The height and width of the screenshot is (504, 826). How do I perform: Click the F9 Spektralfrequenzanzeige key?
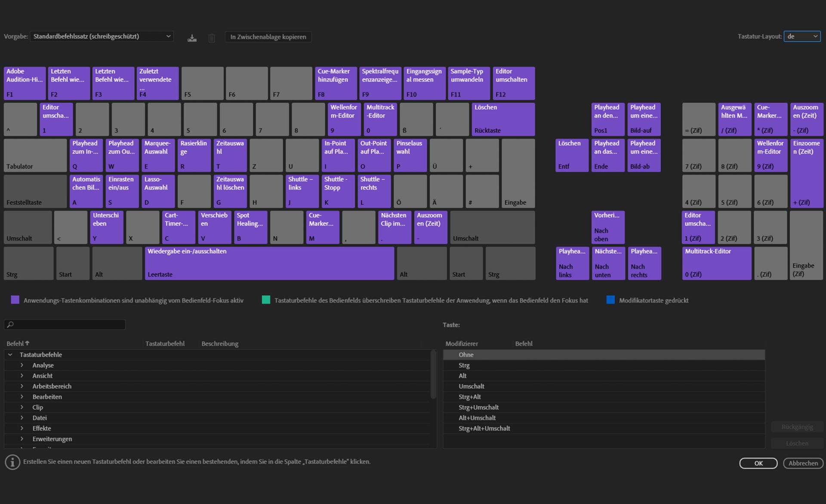(x=380, y=83)
